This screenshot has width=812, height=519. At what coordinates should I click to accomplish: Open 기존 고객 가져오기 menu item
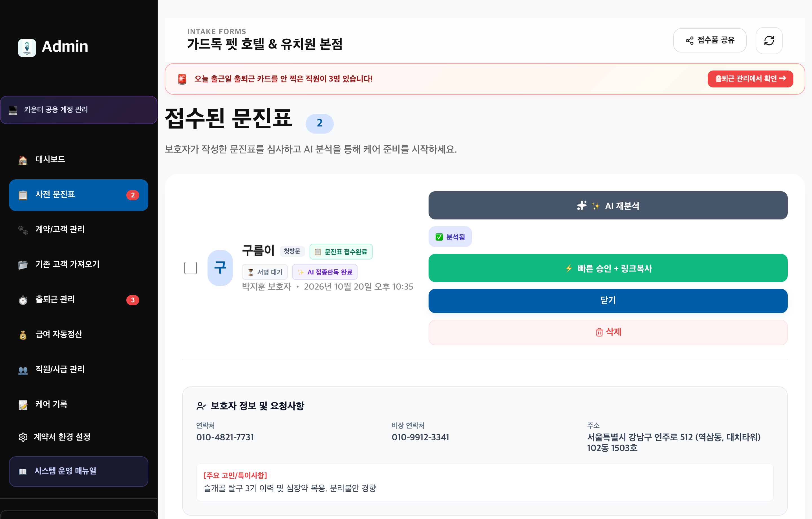click(x=79, y=265)
